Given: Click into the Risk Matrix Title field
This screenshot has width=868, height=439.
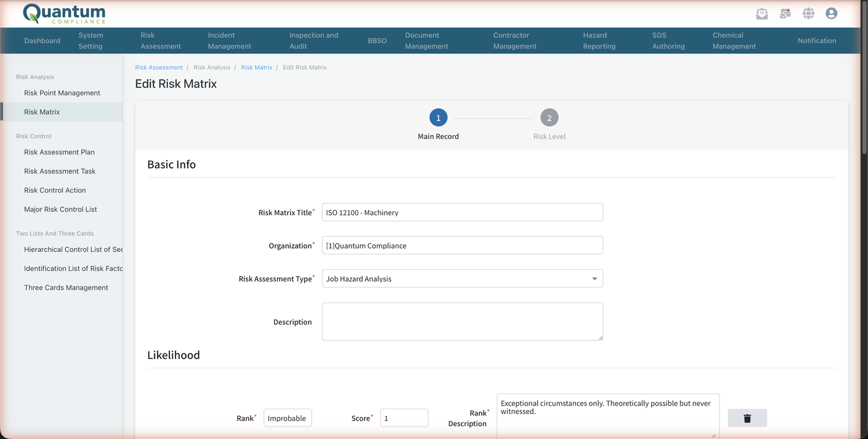Looking at the screenshot, I should click(x=463, y=212).
